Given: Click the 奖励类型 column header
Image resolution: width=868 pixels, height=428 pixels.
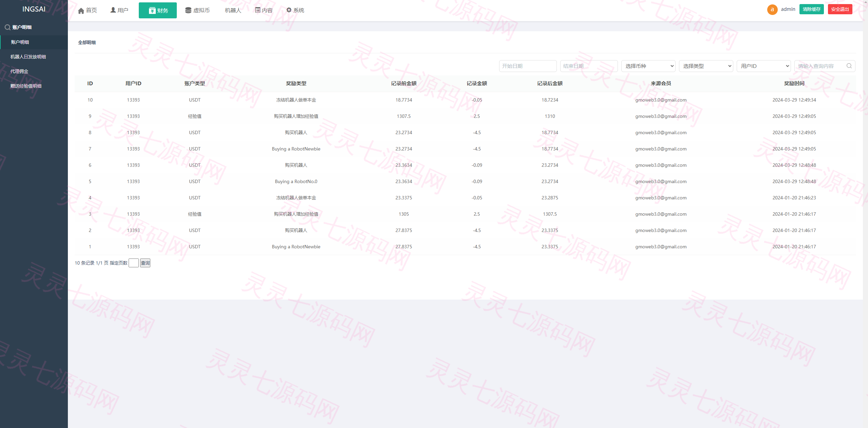Looking at the screenshot, I should (x=296, y=83).
